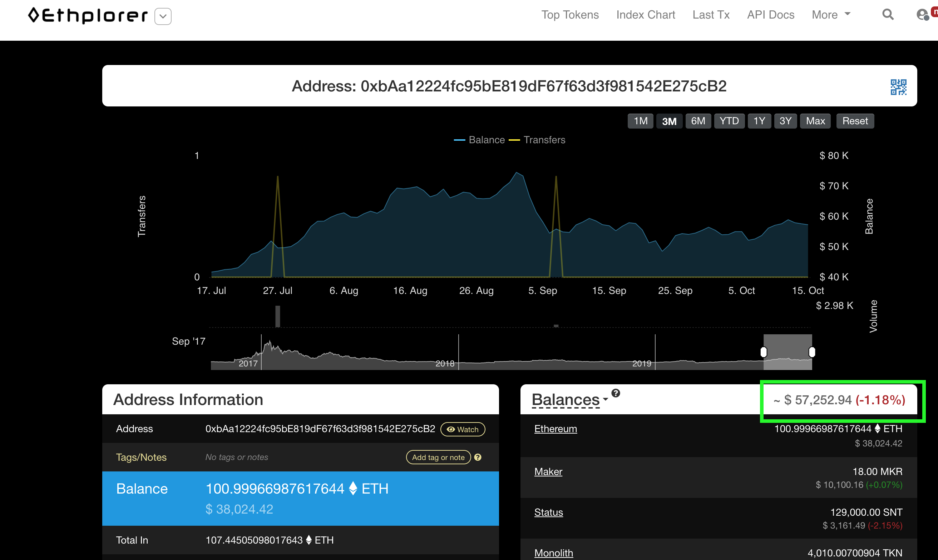Click the left range navigator handle

764,352
